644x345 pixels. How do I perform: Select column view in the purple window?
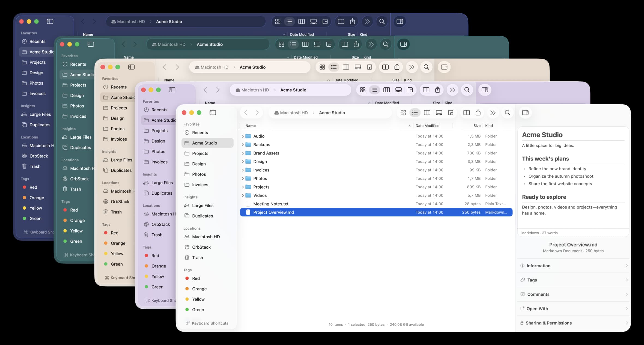pyautogui.click(x=386, y=90)
